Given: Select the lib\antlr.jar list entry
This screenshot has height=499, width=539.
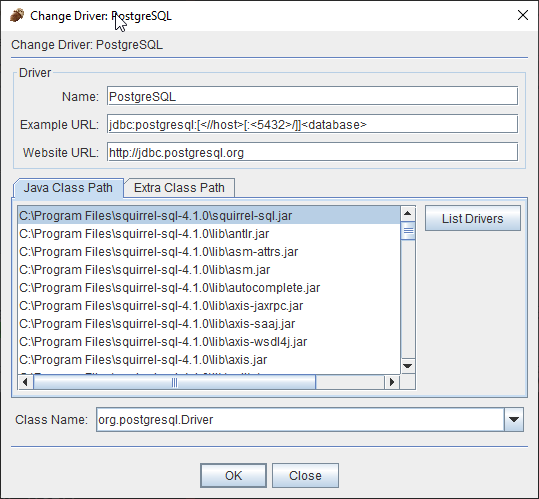Looking at the screenshot, I should [209, 234].
